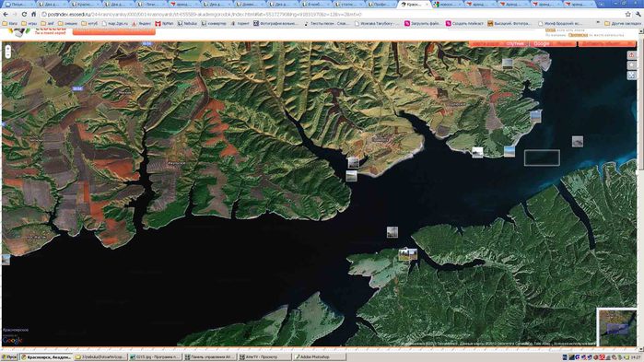Click the address bar URL field
The height and width of the screenshot is (362, 644).
[x=333, y=15]
